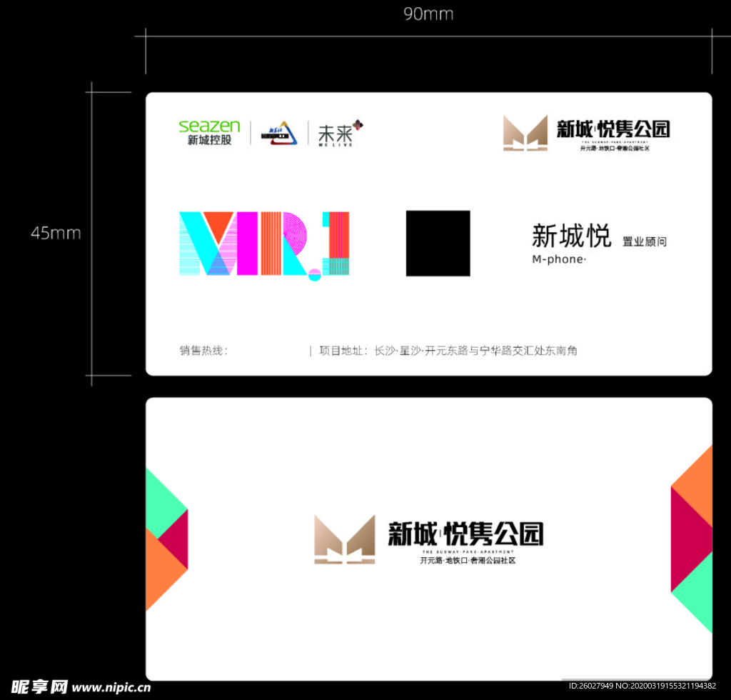Click the 置业顾问 job title text

[x=644, y=242]
